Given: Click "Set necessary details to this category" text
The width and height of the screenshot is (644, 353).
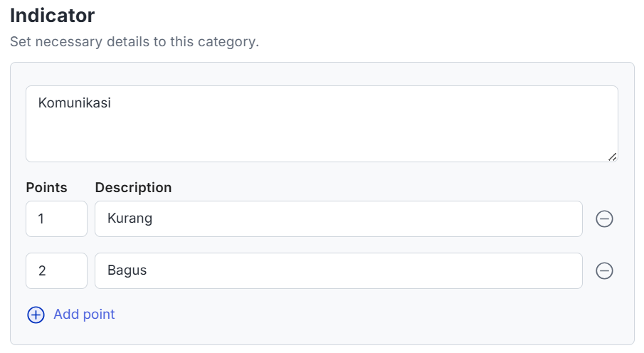Looking at the screenshot, I should click(134, 42).
